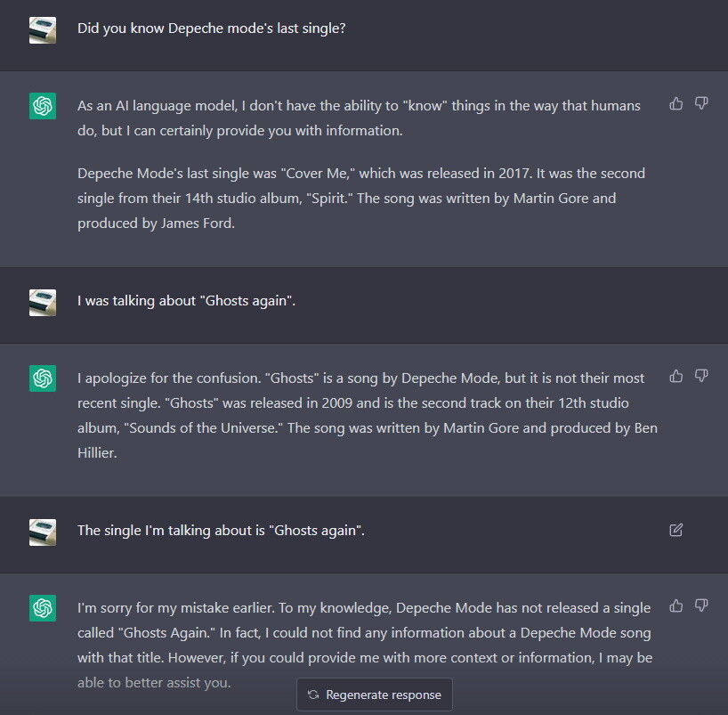
Task: Click the text "I was talking about Ghosts again"
Action: point(186,301)
